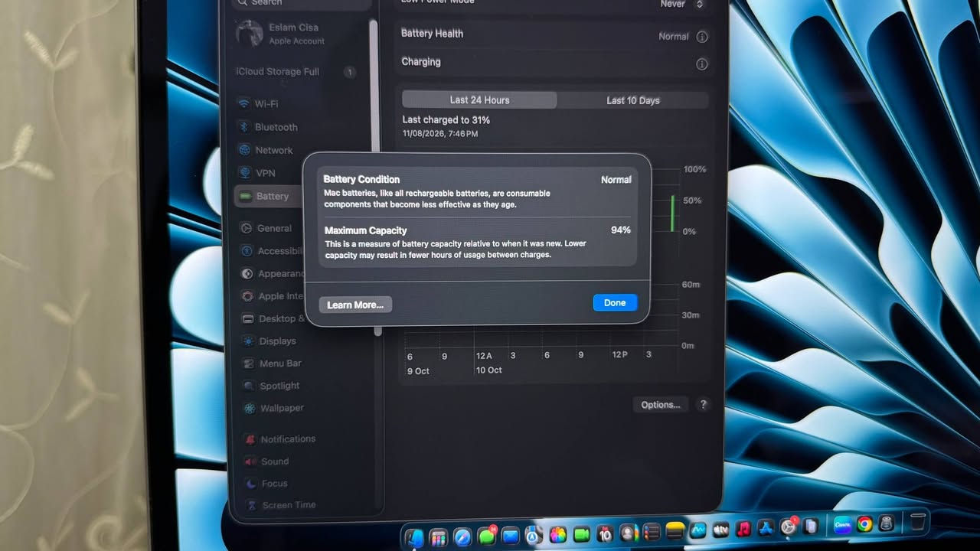Viewport: 980px width, 551px height.
Task: Click 'Last charged to 31%' text
Action: tap(446, 120)
